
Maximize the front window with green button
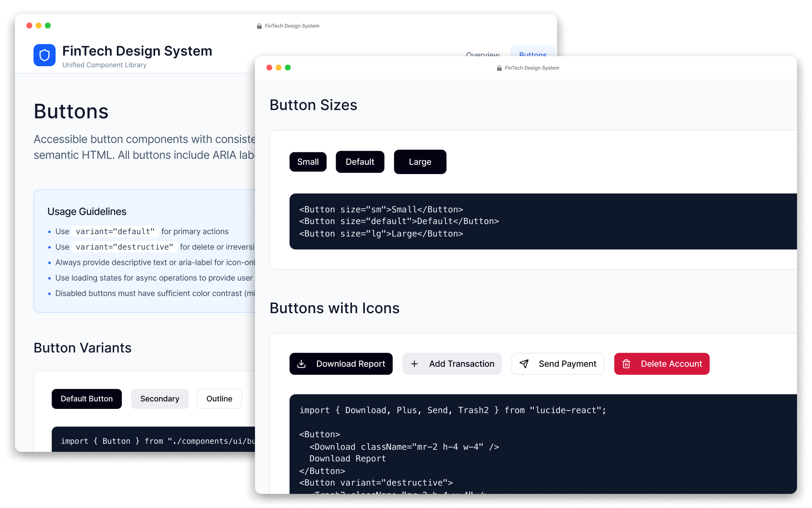point(288,67)
